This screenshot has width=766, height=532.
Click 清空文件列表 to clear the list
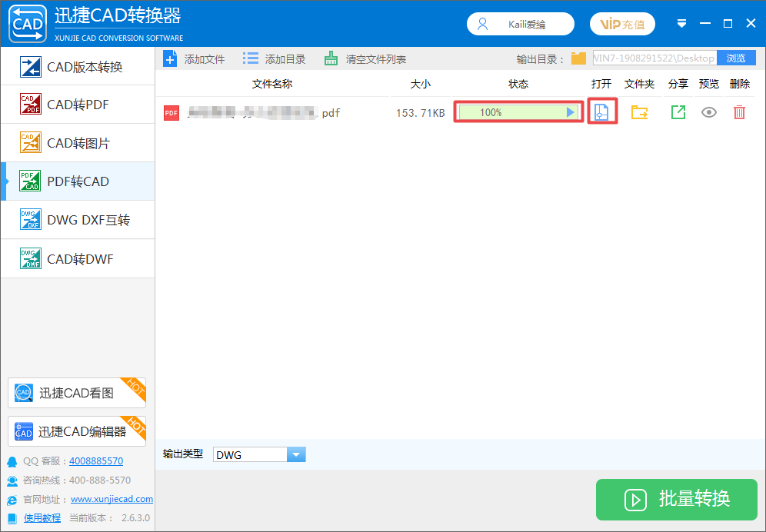[x=365, y=59]
